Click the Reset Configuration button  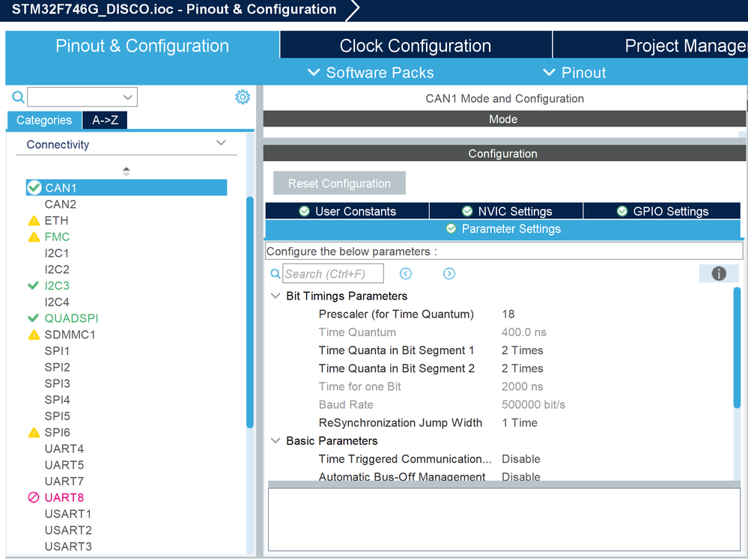339,183
